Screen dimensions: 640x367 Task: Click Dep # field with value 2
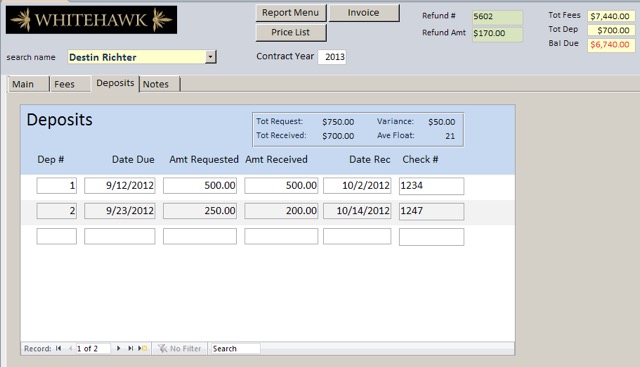click(x=57, y=211)
